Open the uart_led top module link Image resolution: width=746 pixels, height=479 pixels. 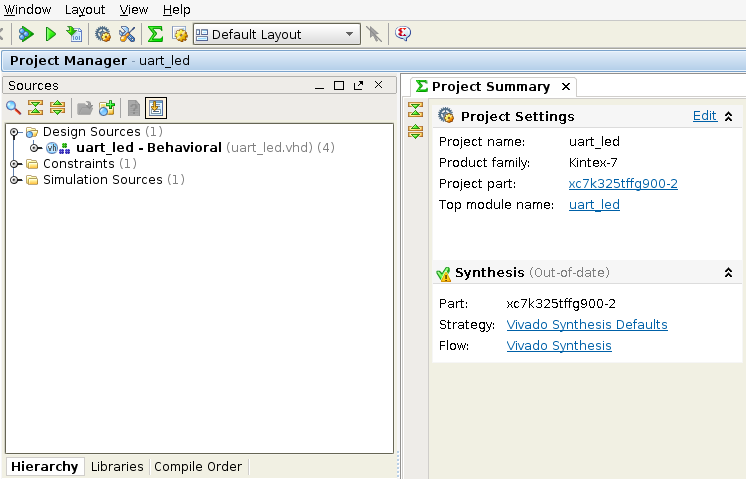[x=594, y=205]
